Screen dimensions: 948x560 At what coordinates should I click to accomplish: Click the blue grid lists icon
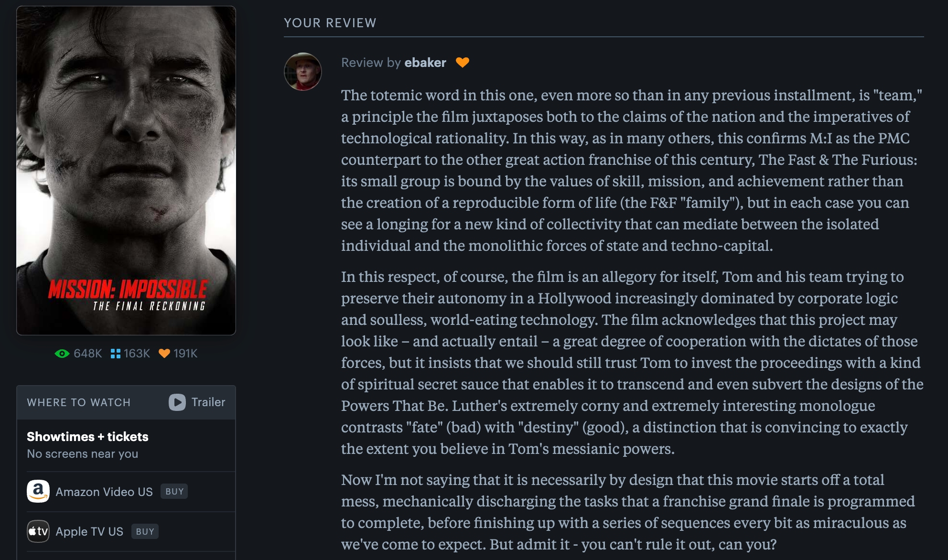pyautogui.click(x=116, y=354)
